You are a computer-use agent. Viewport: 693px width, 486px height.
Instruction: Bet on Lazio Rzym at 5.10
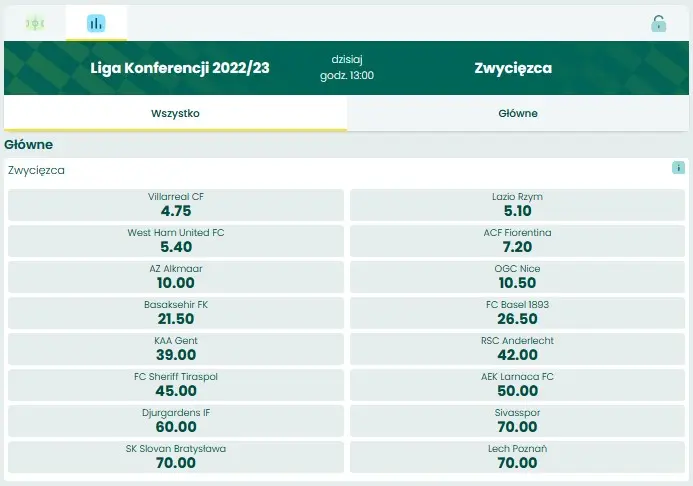tap(518, 205)
